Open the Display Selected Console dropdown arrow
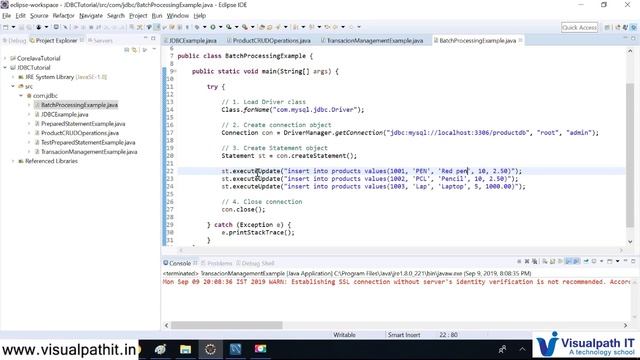 [x=602, y=262]
